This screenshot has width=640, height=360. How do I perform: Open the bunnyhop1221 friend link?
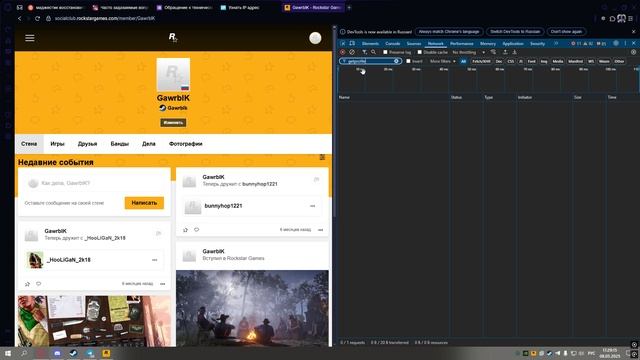[x=223, y=206]
